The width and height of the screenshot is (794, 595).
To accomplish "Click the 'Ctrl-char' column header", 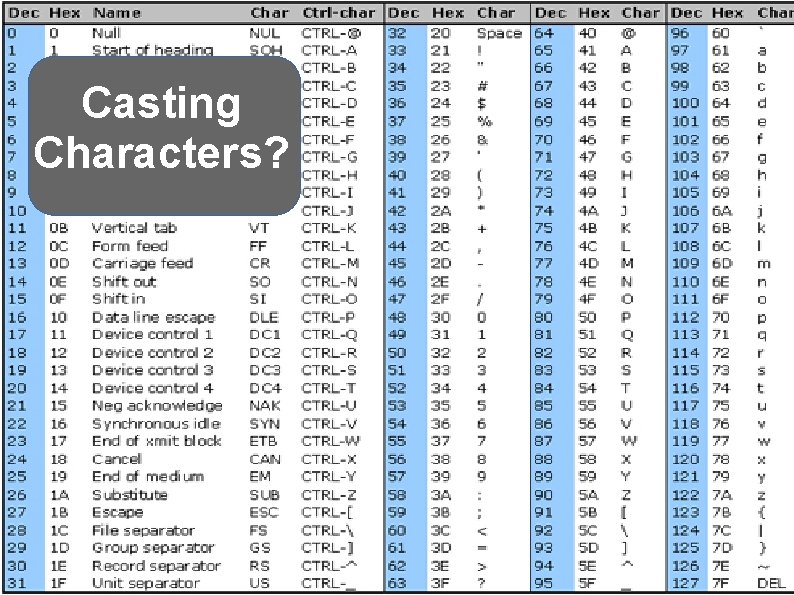I will pyautogui.click(x=339, y=13).
